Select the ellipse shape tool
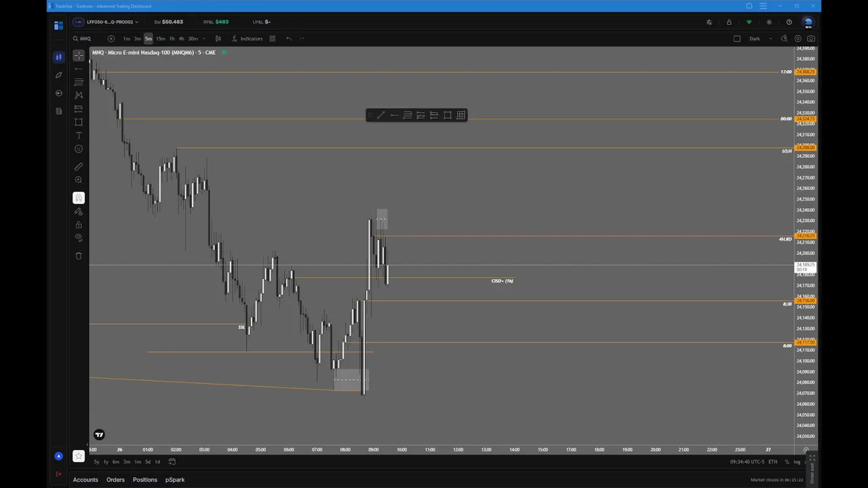The width and height of the screenshot is (868, 488). 79,149
